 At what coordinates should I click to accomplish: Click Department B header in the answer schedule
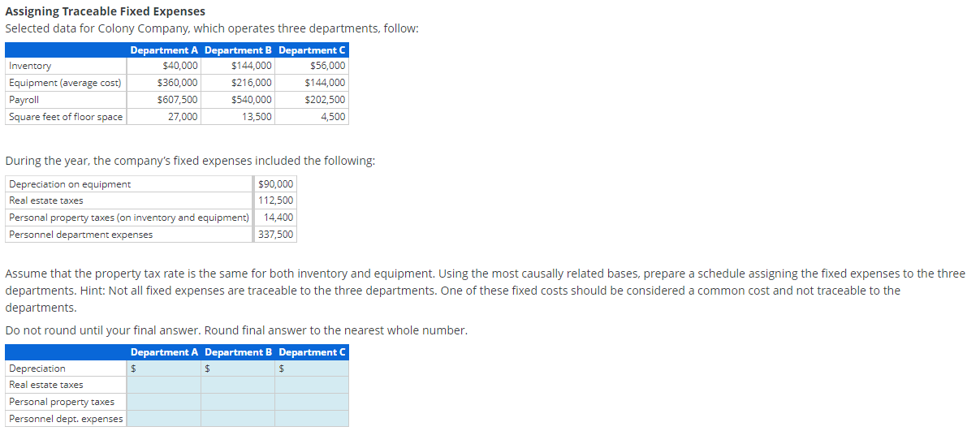(239, 352)
